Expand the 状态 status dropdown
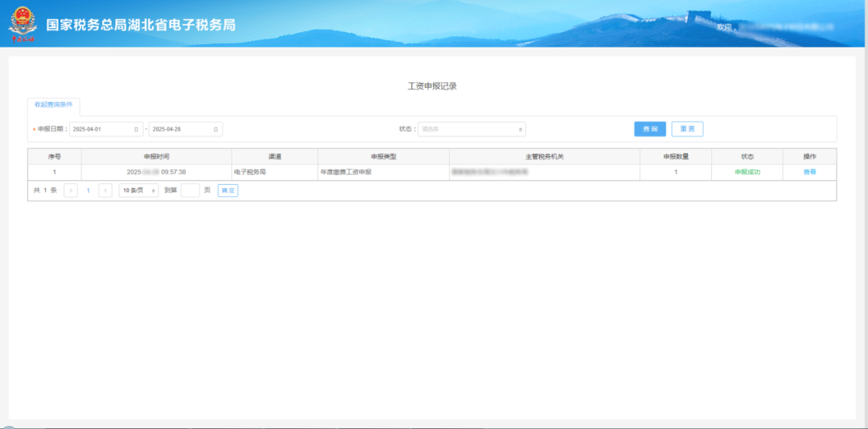Screen dimensions: 868x429 [472, 129]
